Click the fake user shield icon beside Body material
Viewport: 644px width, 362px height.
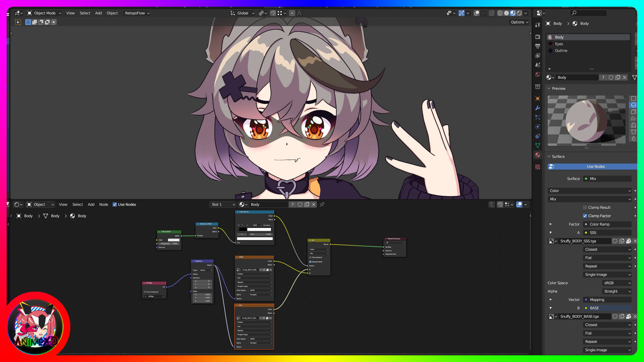(611, 77)
